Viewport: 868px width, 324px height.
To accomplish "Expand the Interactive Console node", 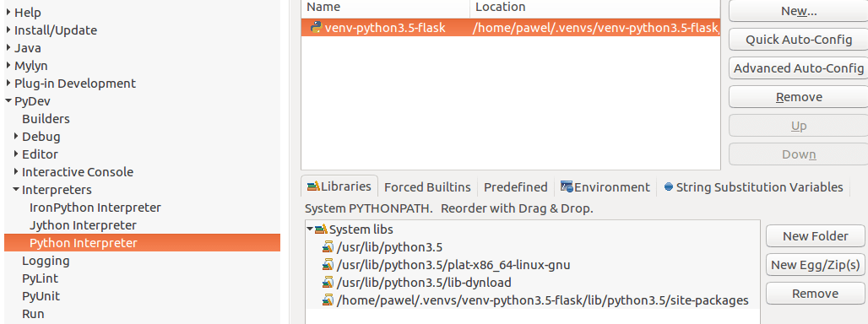I will pos(17,171).
